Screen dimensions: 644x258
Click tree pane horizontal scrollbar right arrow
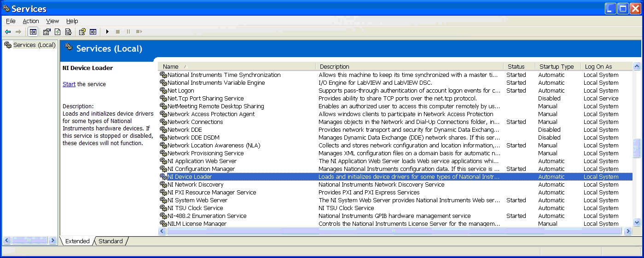tap(53, 240)
